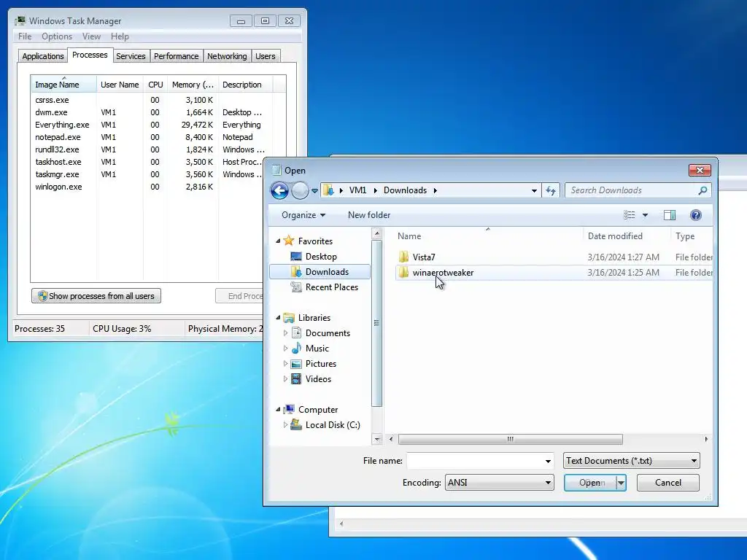Click the refresh icon beside address bar
Image resolution: width=747 pixels, height=560 pixels.
551,190
